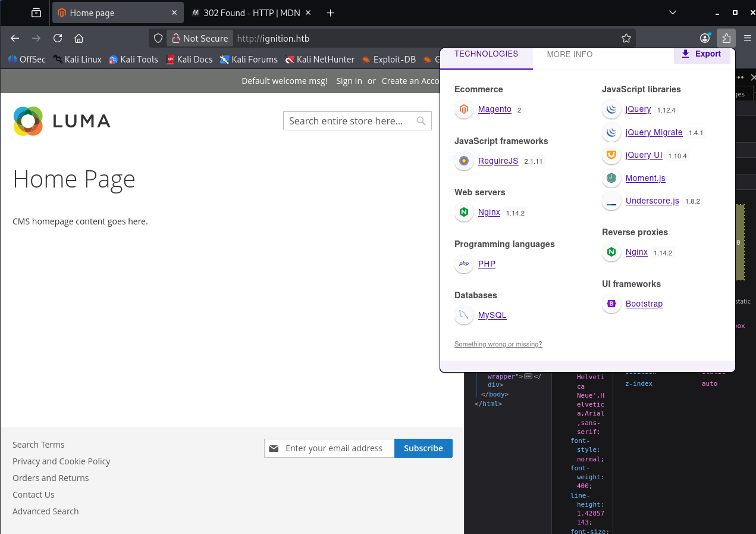Screen dimensions: 756x534
Task: Open the 302 Found MDN browser tab
Action: [250, 13]
